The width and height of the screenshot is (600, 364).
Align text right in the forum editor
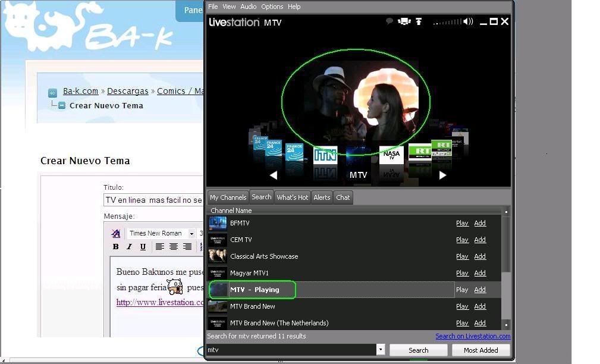(x=187, y=247)
